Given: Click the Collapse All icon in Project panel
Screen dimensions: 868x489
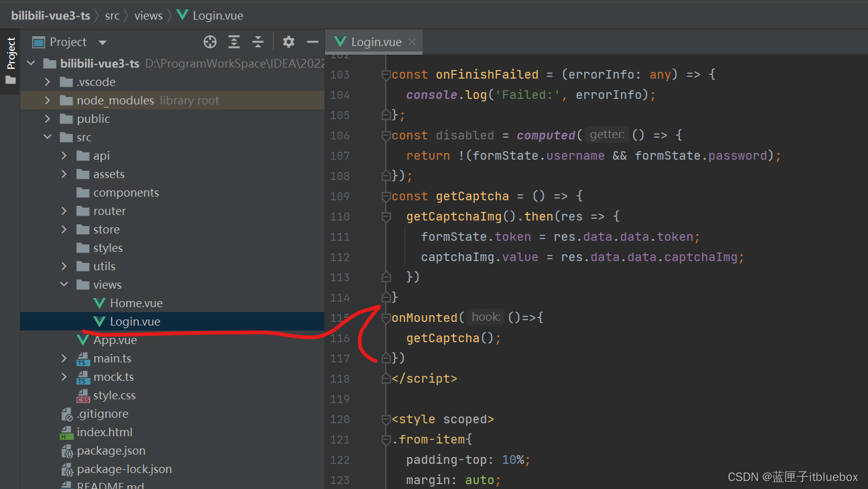Looking at the screenshot, I should 258,42.
